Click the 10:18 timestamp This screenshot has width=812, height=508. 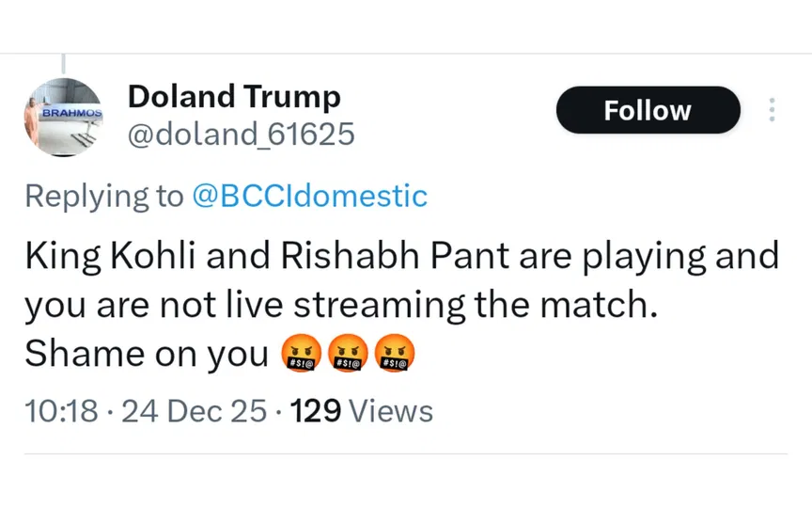pos(60,411)
